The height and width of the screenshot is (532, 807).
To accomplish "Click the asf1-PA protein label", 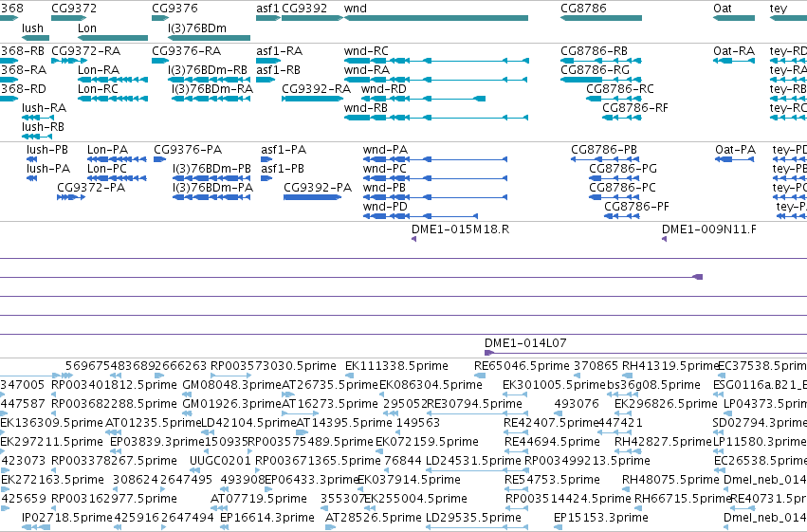I will pyautogui.click(x=284, y=150).
